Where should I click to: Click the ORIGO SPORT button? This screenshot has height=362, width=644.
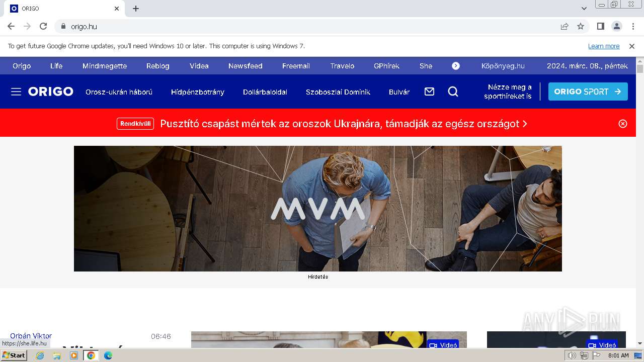(588, 92)
